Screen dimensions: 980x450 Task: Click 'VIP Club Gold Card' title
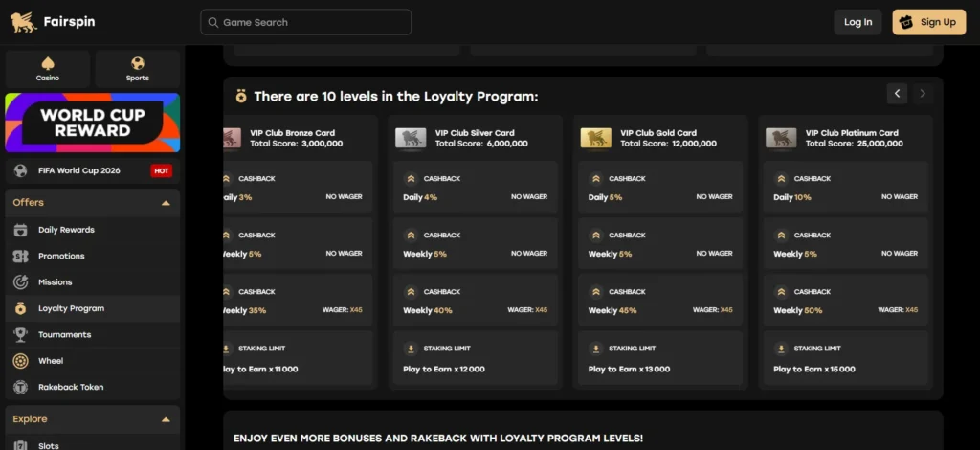pyautogui.click(x=658, y=133)
